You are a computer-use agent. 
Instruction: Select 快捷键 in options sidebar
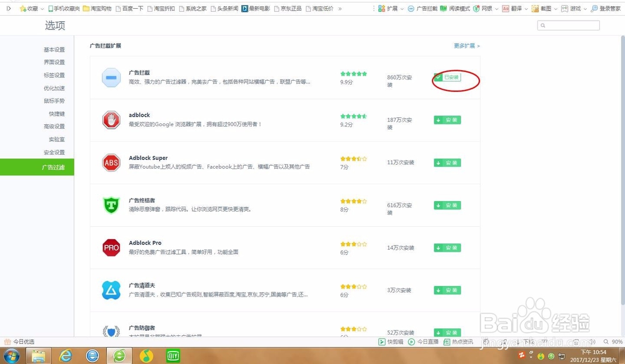pos(57,114)
